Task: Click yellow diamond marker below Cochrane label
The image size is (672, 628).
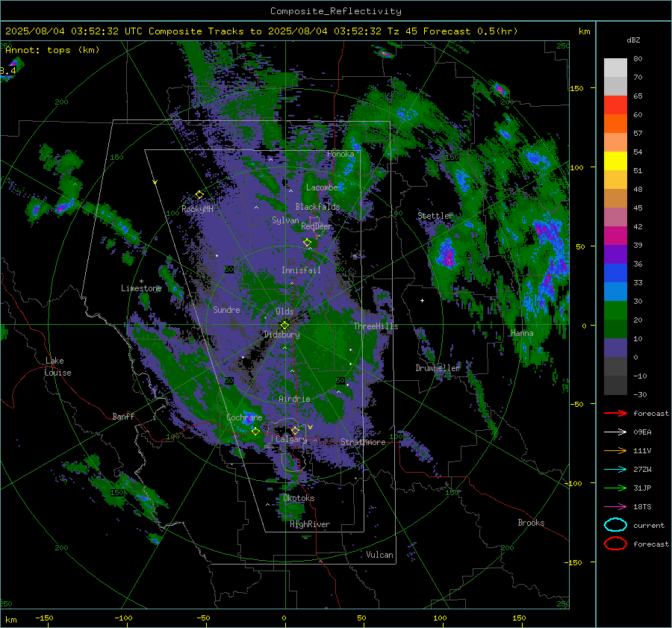Action: click(x=256, y=432)
